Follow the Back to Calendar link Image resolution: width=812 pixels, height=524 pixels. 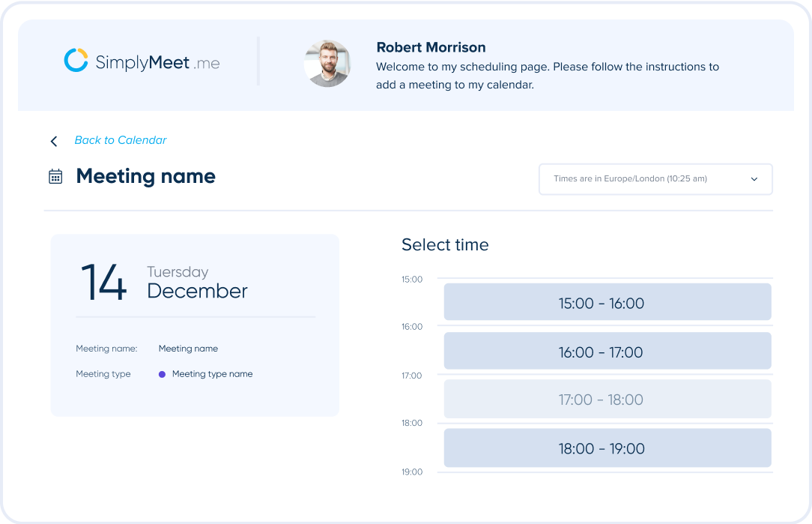(x=121, y=140)
